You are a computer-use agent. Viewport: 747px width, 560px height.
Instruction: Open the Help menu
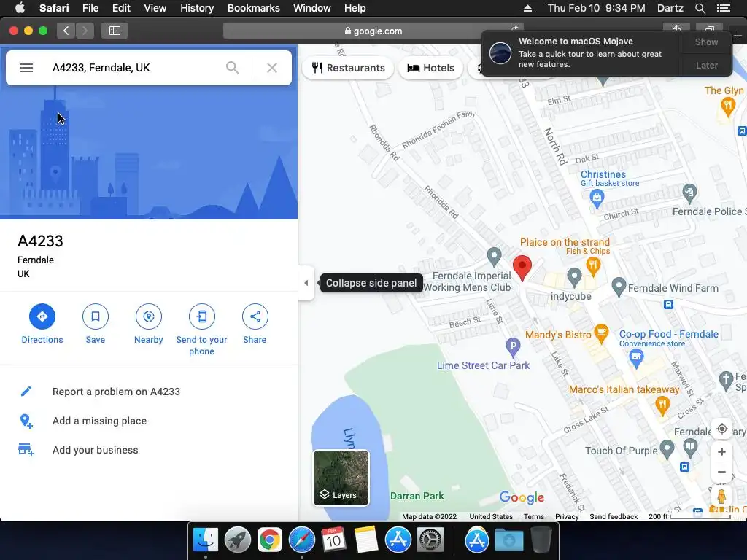tap(355, 8)
